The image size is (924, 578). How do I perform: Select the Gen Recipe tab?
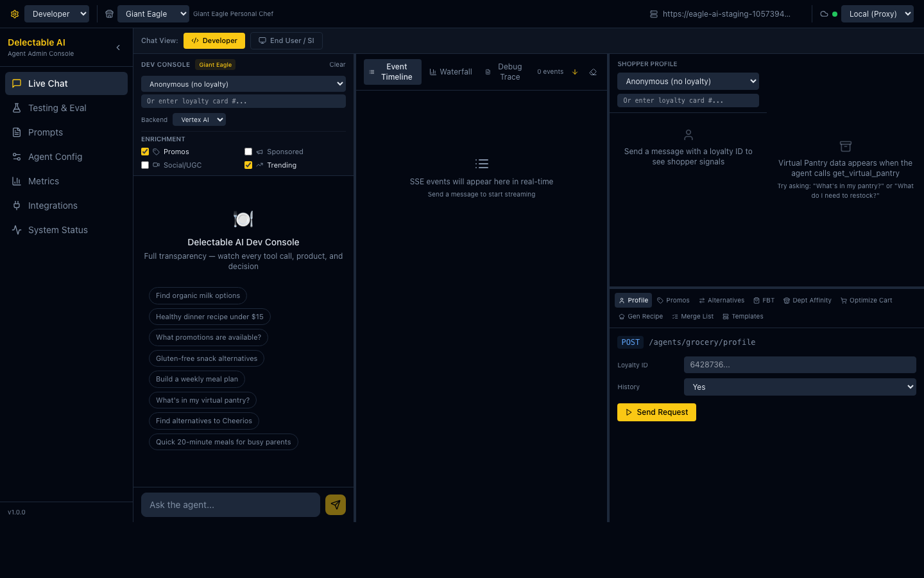[640, 317]
